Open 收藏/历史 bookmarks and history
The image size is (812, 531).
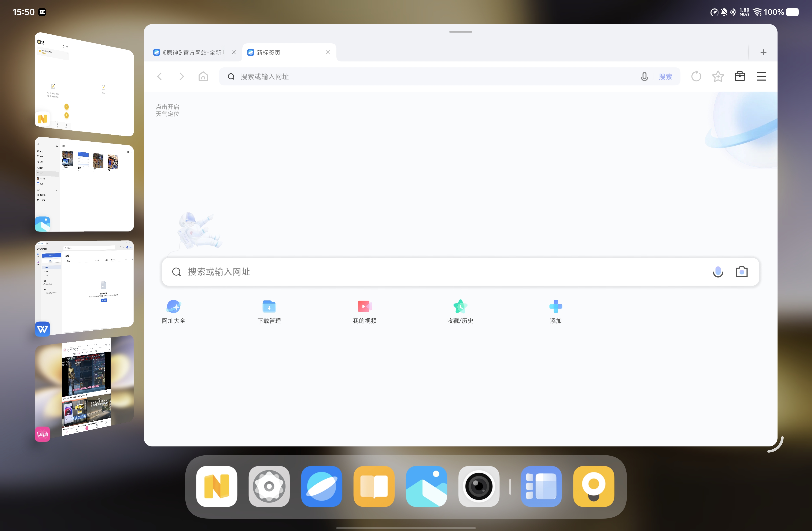tap(460, 311)
